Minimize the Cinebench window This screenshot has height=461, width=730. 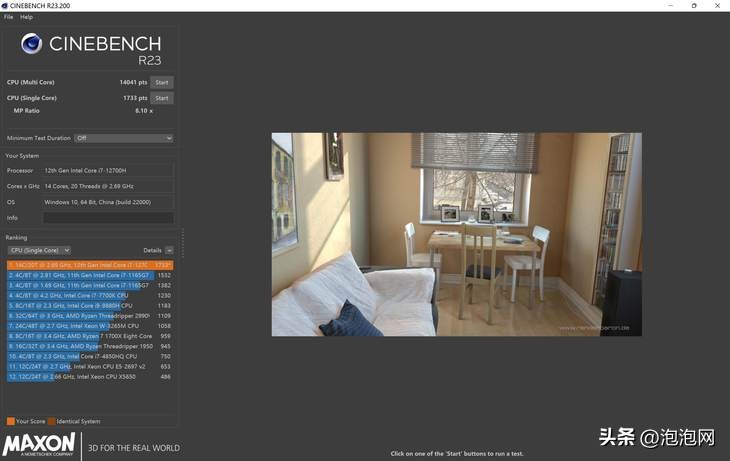coord(670,6)
